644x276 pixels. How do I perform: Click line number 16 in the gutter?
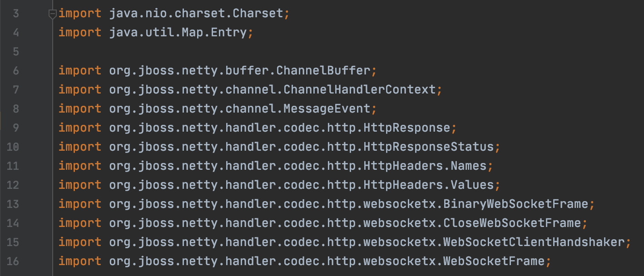(13, 261)
